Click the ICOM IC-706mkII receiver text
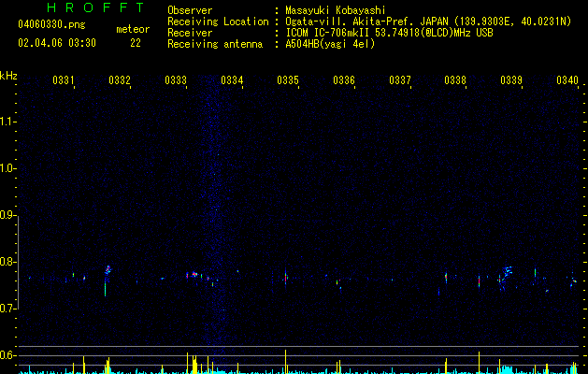The height and width of the screenshot is (374, 588). point(389,33)
